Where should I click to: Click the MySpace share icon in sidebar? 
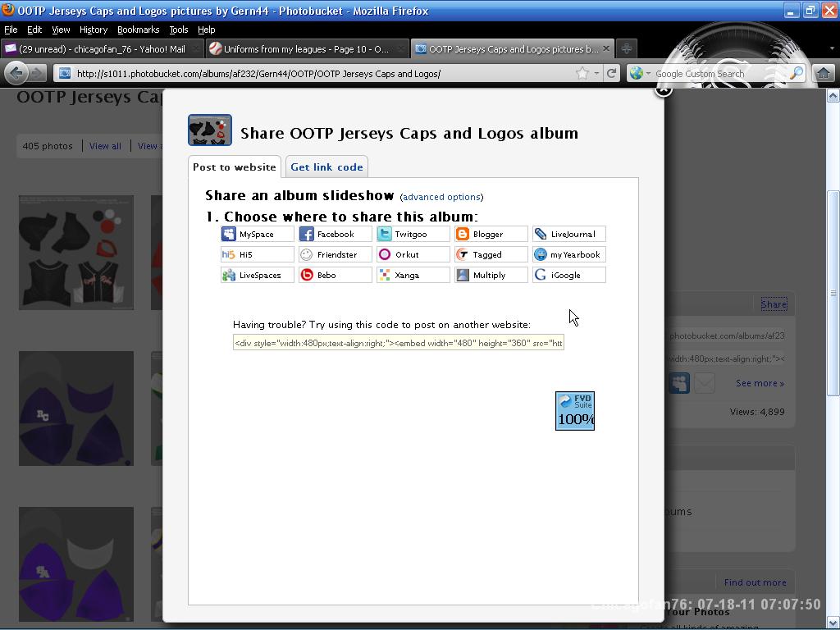(679, 383)
